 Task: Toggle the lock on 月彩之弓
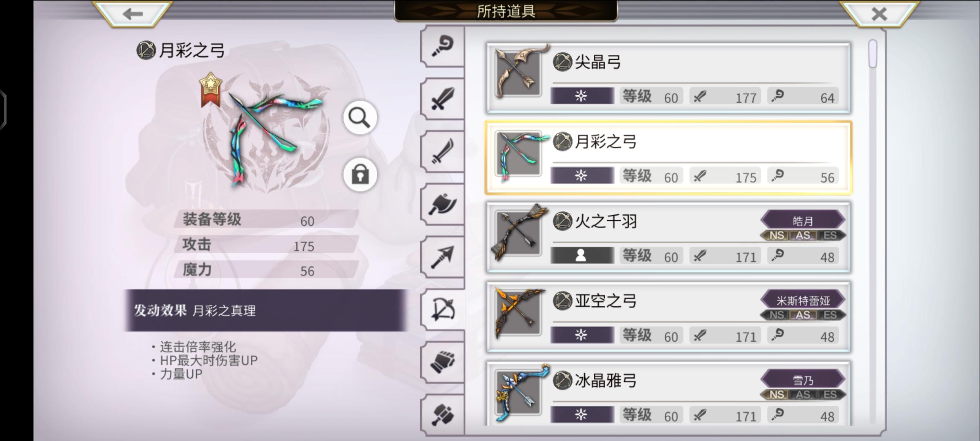[x=360, y=174]
